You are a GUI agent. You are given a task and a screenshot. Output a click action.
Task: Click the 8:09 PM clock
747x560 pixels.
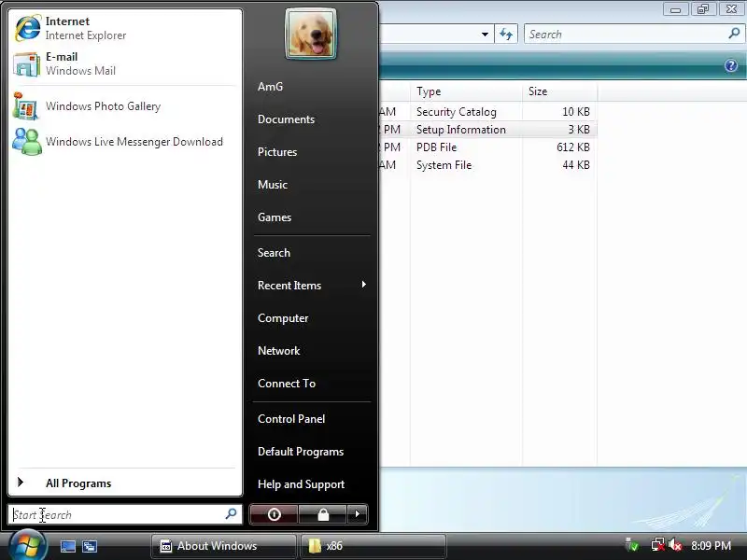(x=711, y=545)
